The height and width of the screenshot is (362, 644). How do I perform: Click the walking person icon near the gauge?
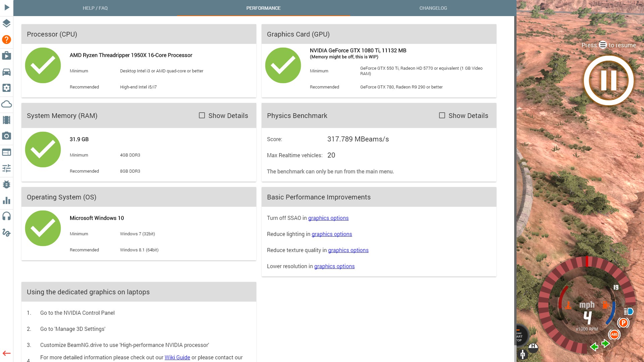tap(523, 354)
